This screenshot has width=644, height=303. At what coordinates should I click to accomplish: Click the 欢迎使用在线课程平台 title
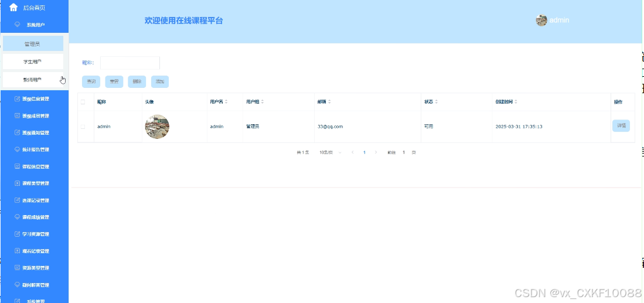pos(183,21)
